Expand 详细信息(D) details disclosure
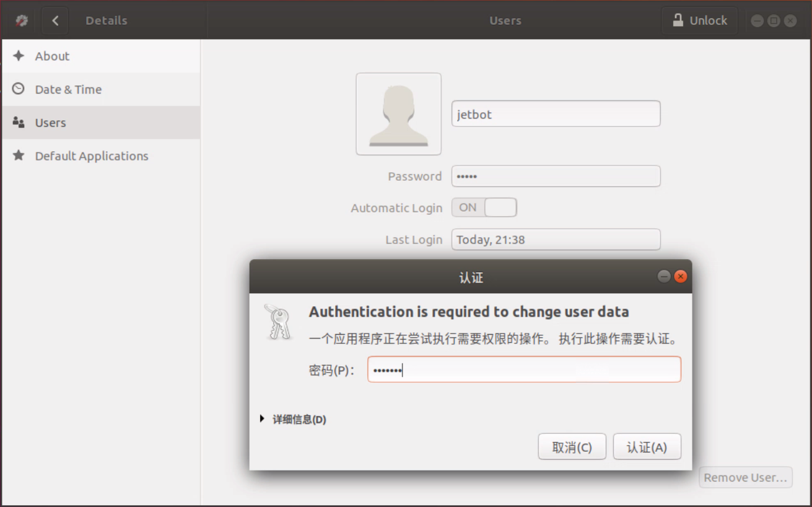812x507 pixels. [293, 420]
